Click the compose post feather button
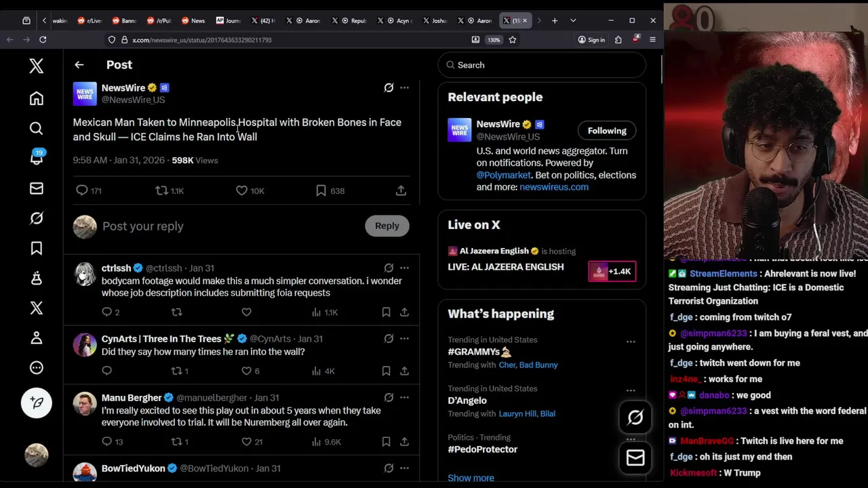868x488 pixels. [37, 403]
